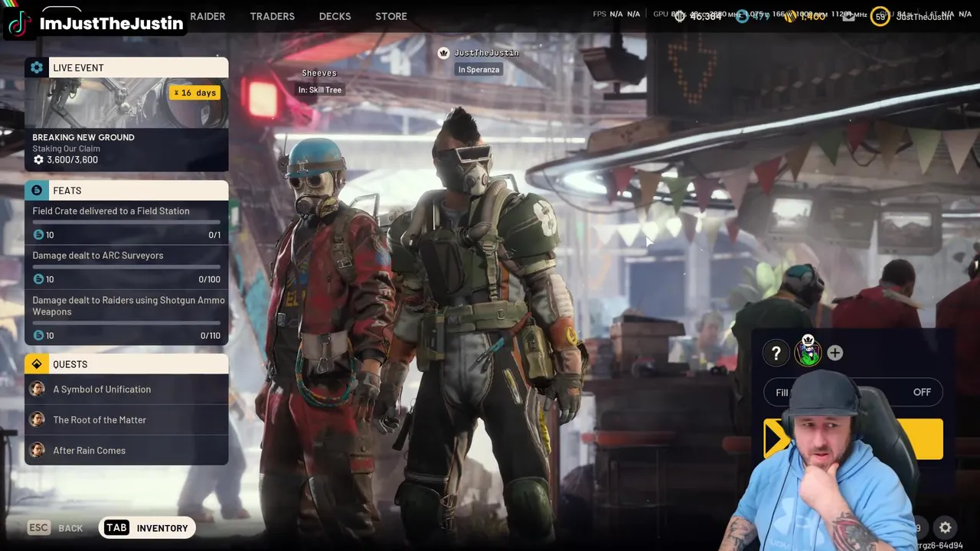Select the Sheeves player nameplate
Screen dimensions: 980x551
click(x=319, y=73)
